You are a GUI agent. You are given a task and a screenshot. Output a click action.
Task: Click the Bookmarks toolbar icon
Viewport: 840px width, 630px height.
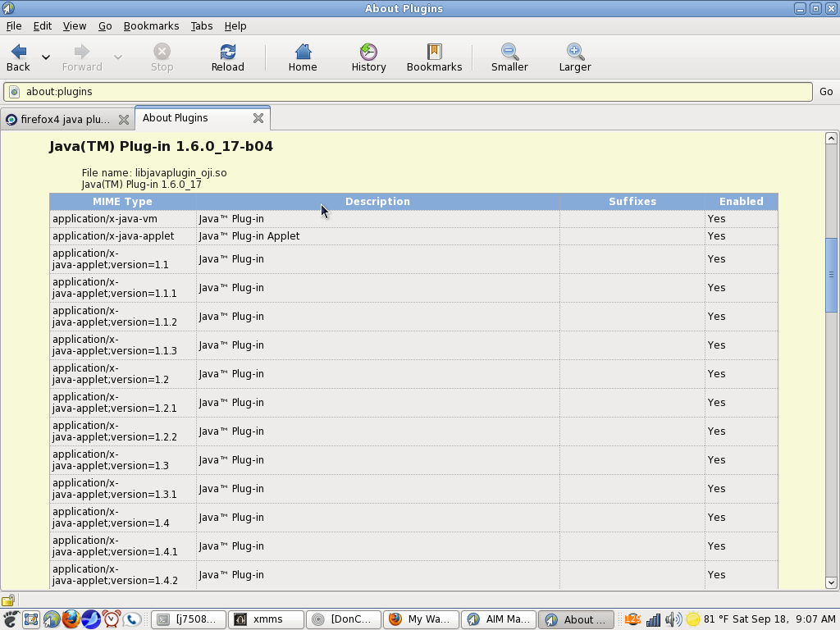coord(434,52)
